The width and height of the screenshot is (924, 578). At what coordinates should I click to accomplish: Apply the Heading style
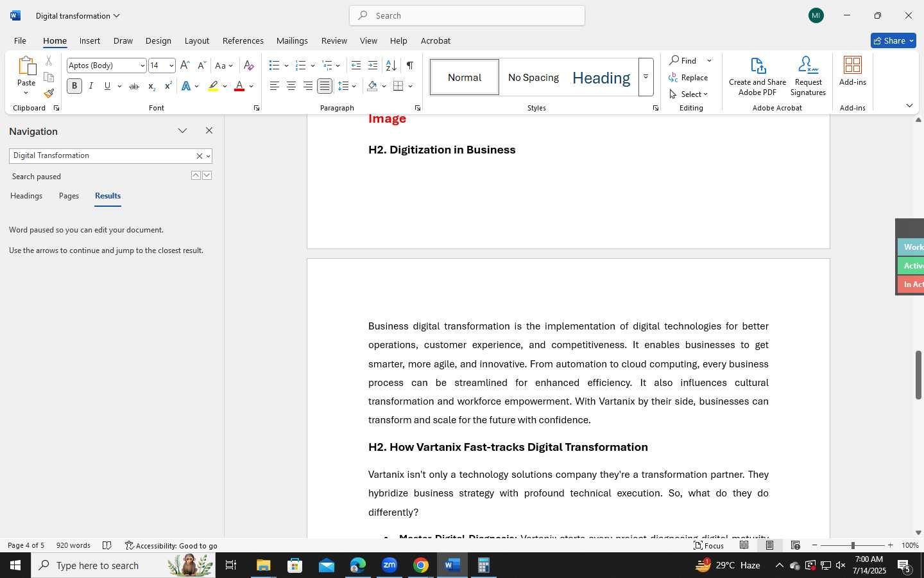click(601, 77)
